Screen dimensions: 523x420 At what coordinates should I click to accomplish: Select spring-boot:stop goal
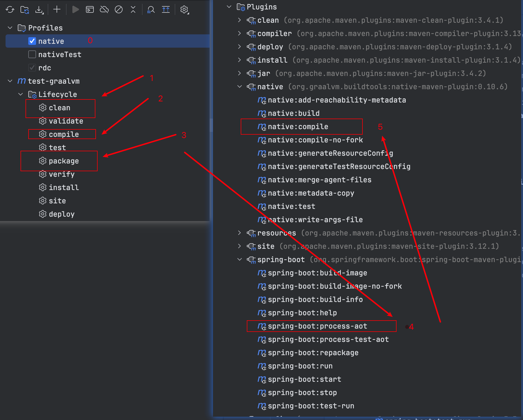tap(303, 392)
